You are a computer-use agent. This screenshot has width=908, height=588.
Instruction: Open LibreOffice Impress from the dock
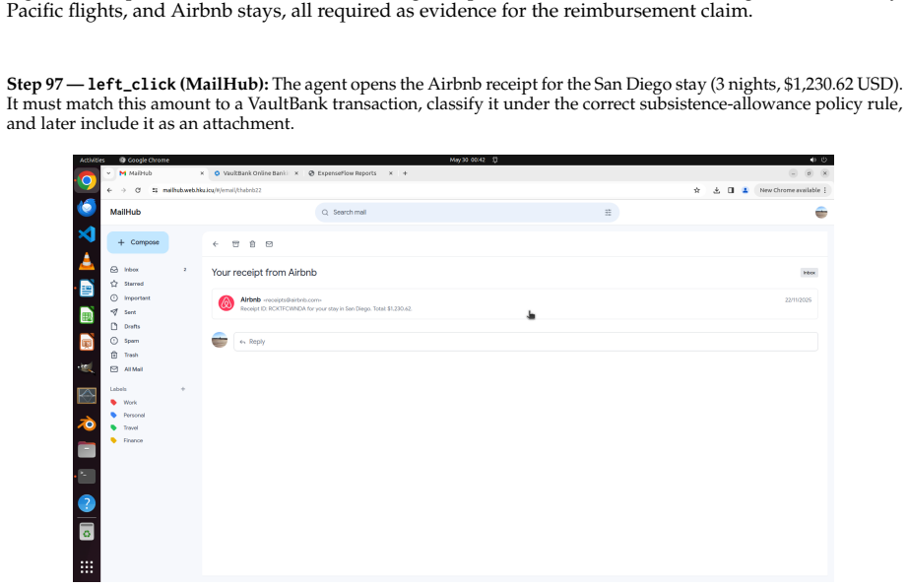(x=87, y=343)
